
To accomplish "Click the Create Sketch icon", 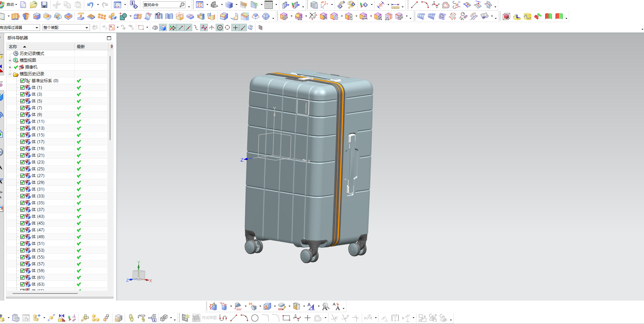I will coord(185,318).
